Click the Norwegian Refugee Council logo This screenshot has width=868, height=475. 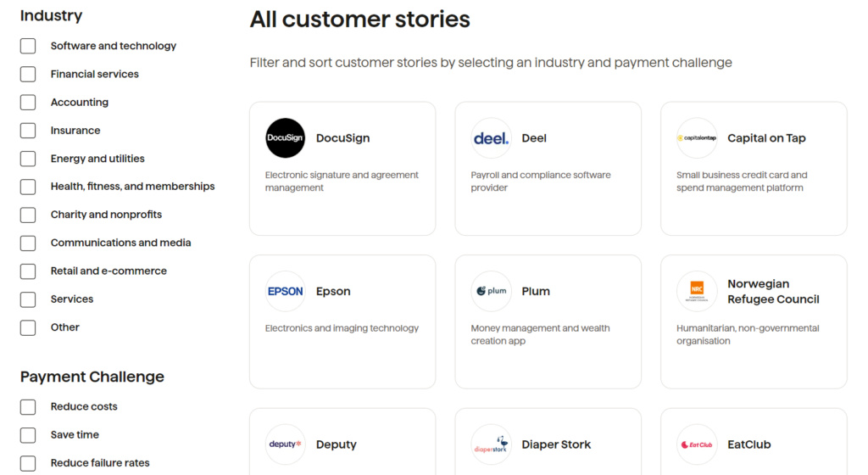tap(697, 292)
